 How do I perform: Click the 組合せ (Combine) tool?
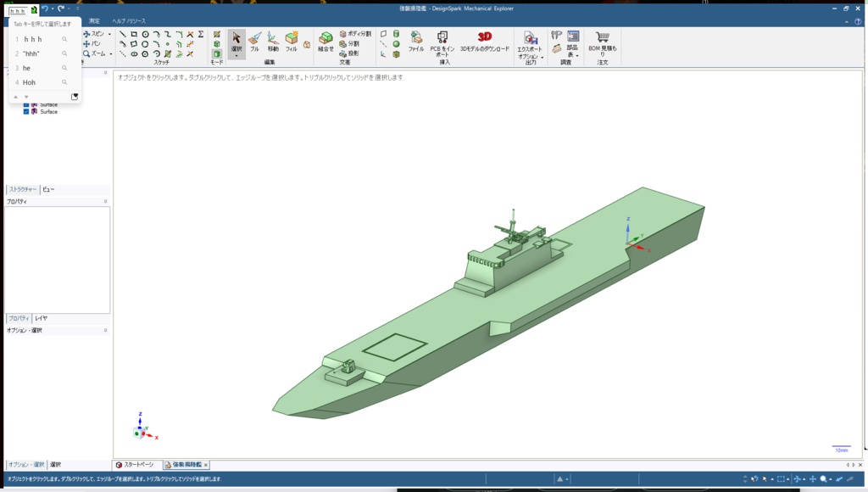pyautogui.click(x=325, y=42)
